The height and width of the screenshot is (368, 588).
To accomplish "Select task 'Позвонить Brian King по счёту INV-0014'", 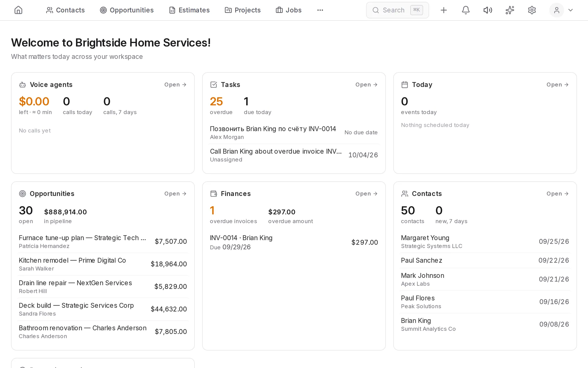I will (x=294, y=132).
